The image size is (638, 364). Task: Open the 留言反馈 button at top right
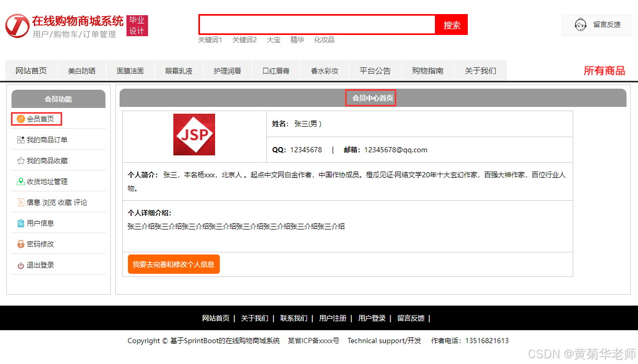pos(597,25)
